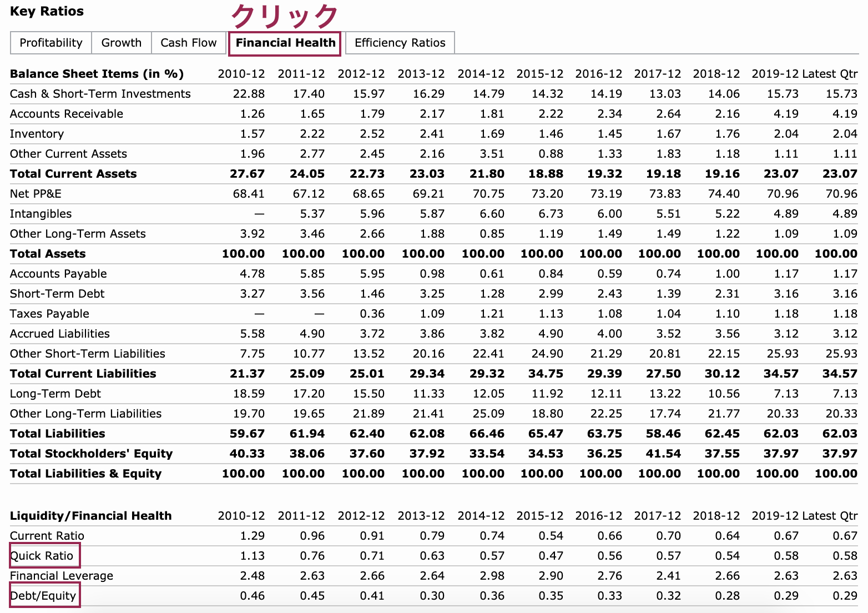The width and height of the screenshot is (868, 613).
Task: Open the Efficiency Ratios tab
Action: 400,43
